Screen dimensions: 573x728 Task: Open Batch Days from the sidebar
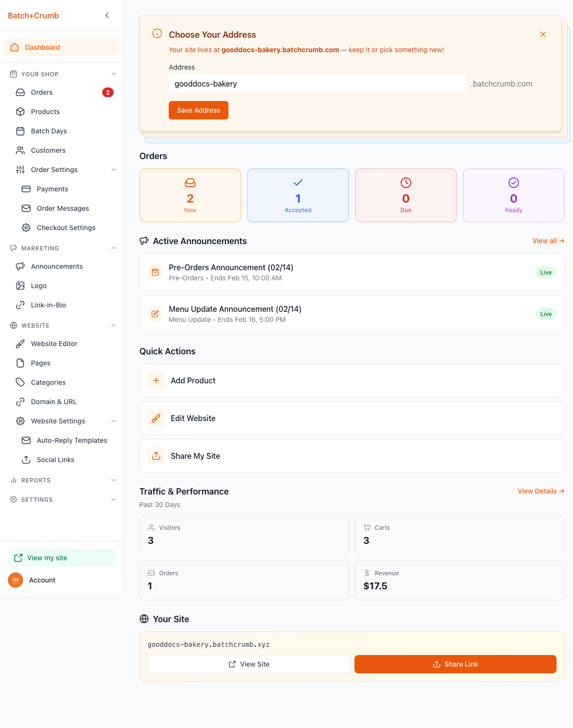click(48, 131)
